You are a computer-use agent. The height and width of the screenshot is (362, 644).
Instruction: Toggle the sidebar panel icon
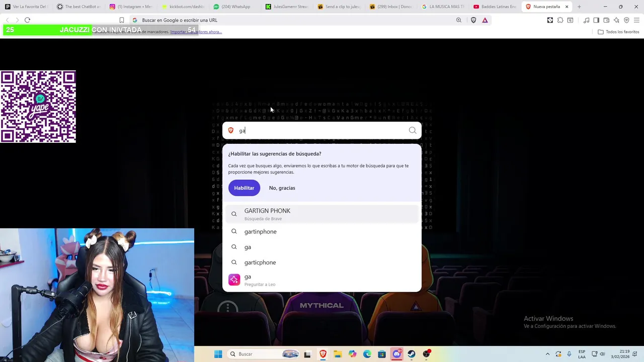(x=596, y=20)
